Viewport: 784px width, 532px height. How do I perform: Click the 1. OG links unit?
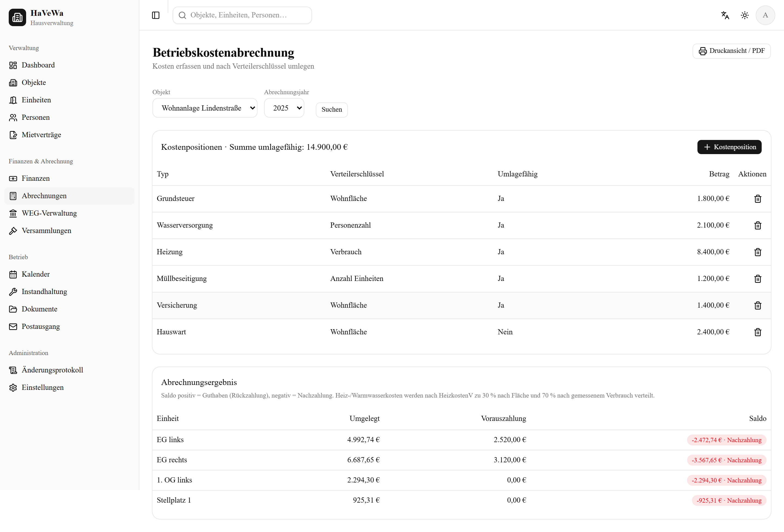click(174, 480)
